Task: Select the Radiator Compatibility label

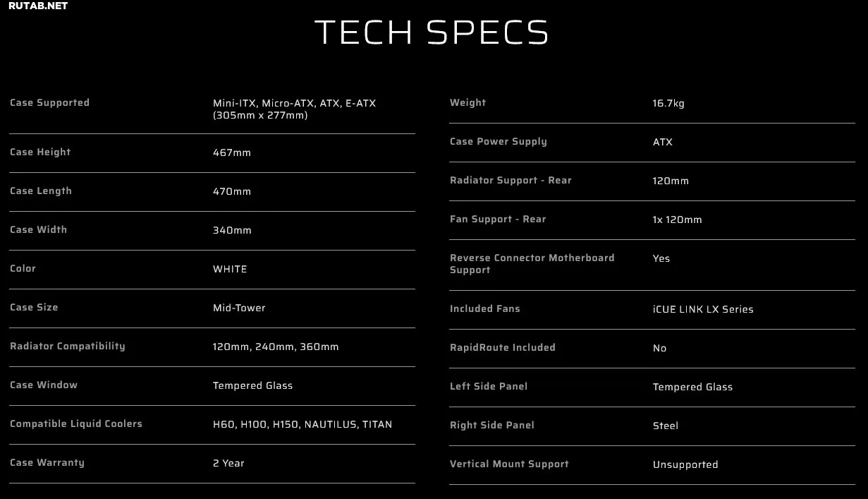Action: pyautogui.click(x=68, y=347)
